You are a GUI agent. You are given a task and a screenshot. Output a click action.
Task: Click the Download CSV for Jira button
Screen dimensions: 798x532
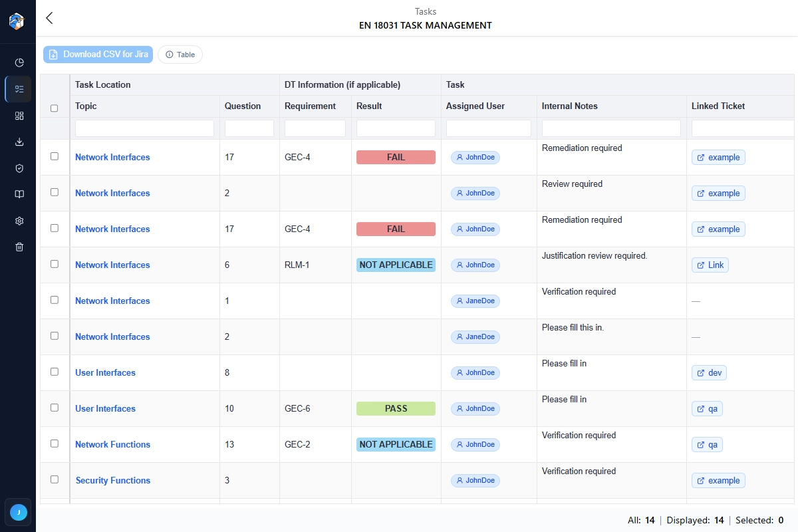point(98,55)
